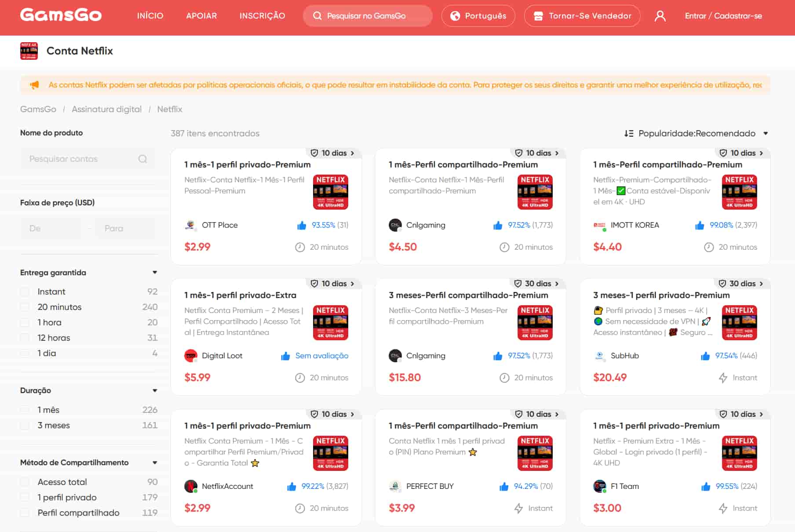
Task: Click the Entrar / Cadastrar-se link
Action: point(723,16)
